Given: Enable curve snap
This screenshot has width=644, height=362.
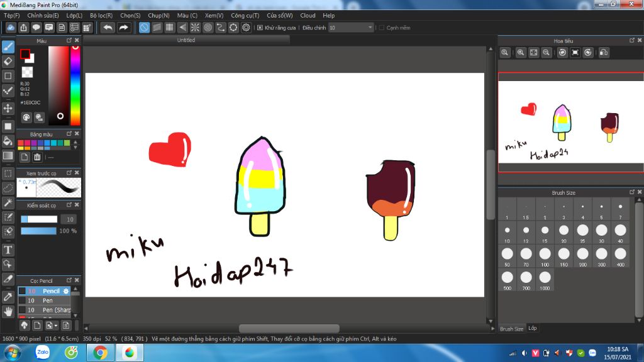Looking at the screenshot, I should pos(221,28).
